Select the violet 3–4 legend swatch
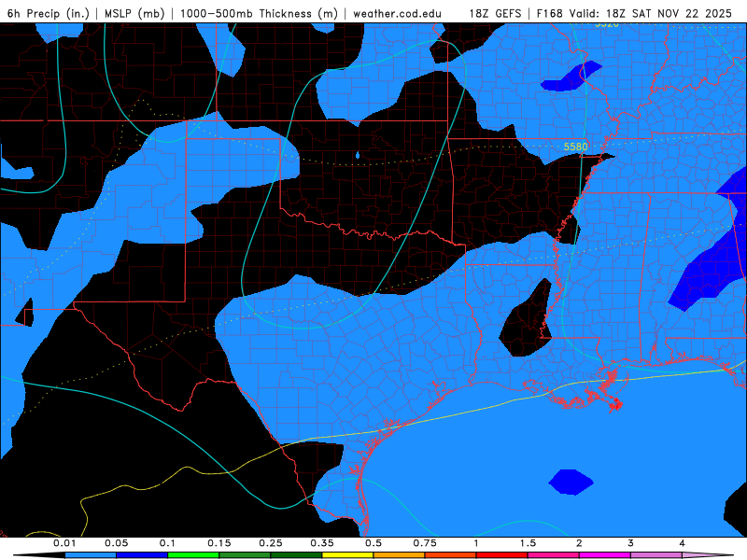The image size is (747, 560). coord(656,555)
